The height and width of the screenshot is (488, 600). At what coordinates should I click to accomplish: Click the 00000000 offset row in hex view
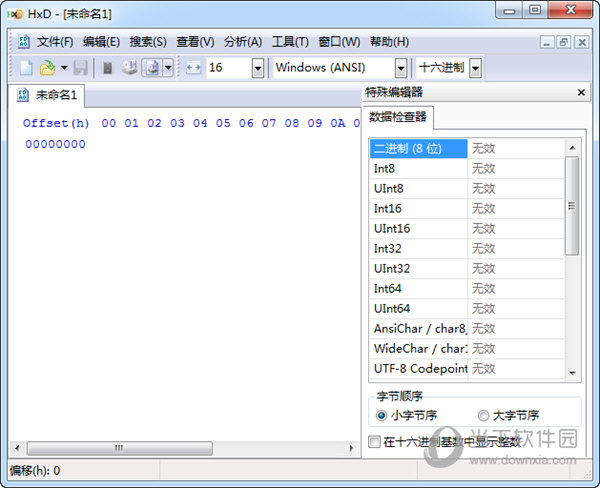[55, 144]
